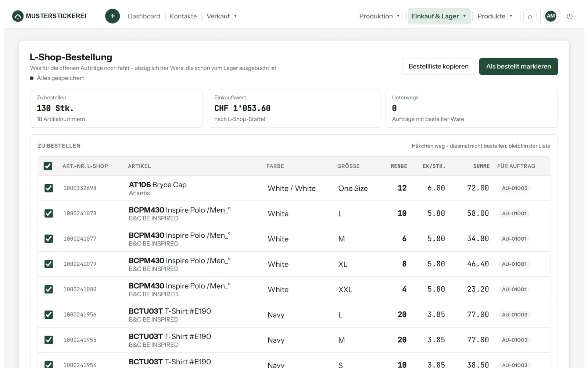Click the power logout icon
This screenshot has height=368, width=588.
(x=570, y=16)
